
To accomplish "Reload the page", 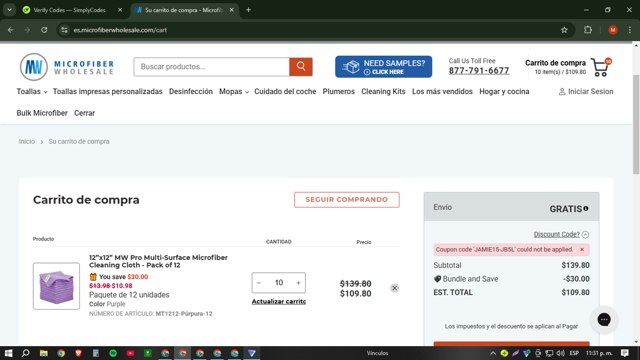I will (44, 30).
